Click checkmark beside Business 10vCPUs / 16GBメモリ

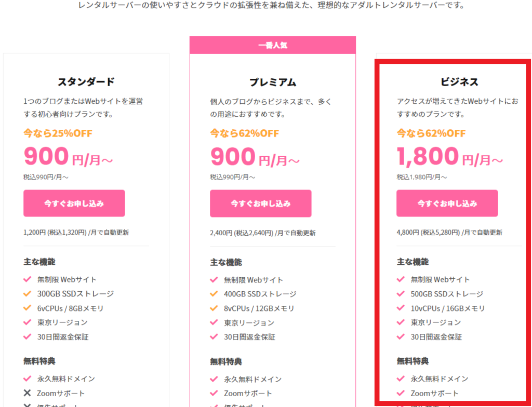point(401,308)
